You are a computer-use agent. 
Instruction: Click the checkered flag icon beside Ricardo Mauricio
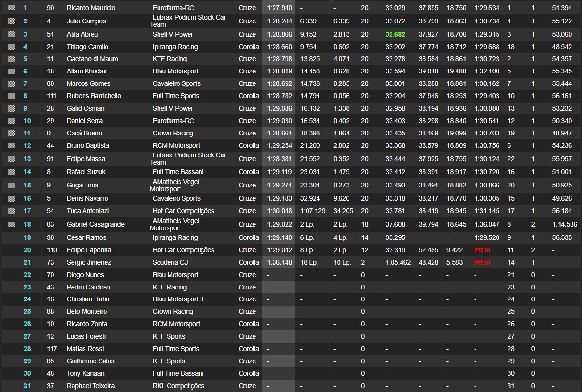11,8
